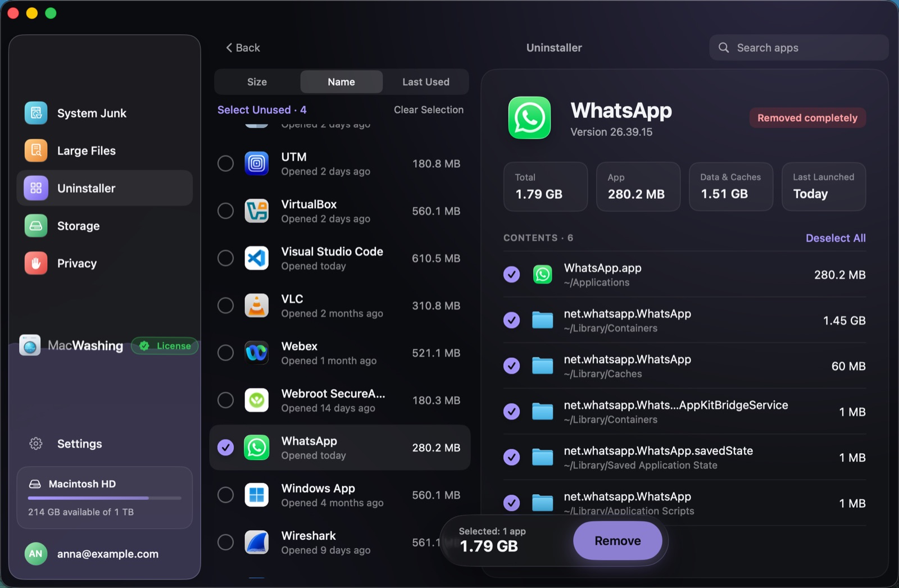Click the Visual Studio Code icon

tap(257, 258)
